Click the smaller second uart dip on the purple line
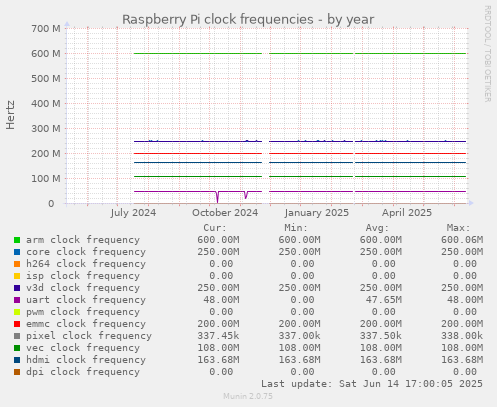497x407 pixels. coord(246,195)
